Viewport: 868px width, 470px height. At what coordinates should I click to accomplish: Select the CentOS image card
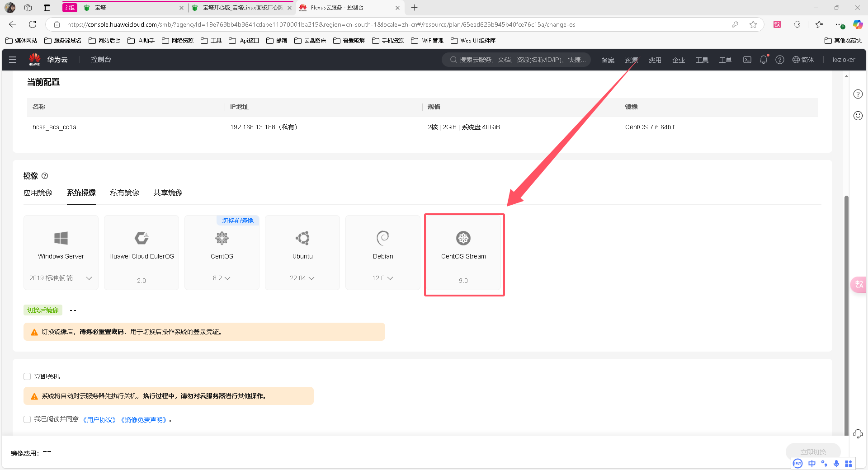[222, 252]
